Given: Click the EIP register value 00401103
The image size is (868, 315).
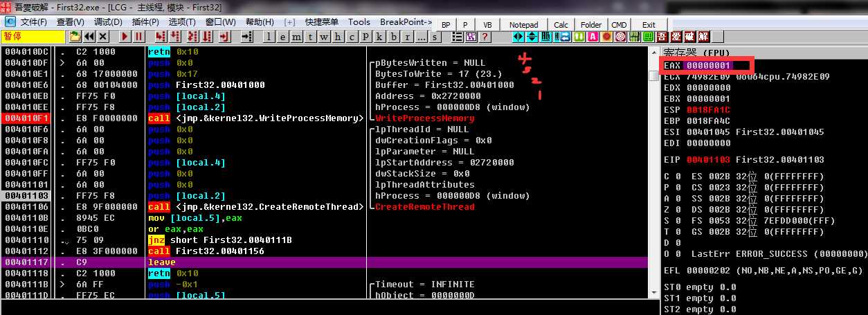Looking at the screenshot, I should point(707,160).
